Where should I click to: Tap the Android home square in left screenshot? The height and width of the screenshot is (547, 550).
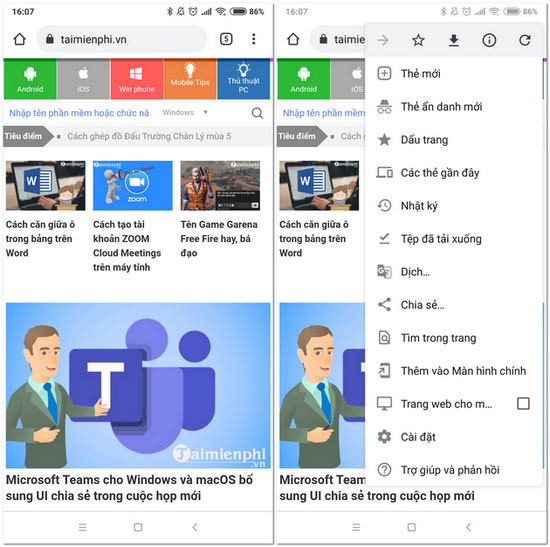coord(138,527)
